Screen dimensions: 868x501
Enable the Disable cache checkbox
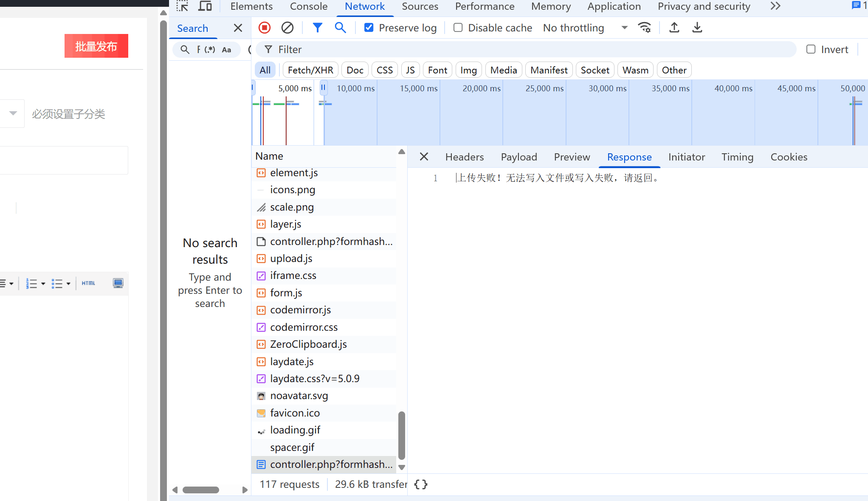pos(458,28)
